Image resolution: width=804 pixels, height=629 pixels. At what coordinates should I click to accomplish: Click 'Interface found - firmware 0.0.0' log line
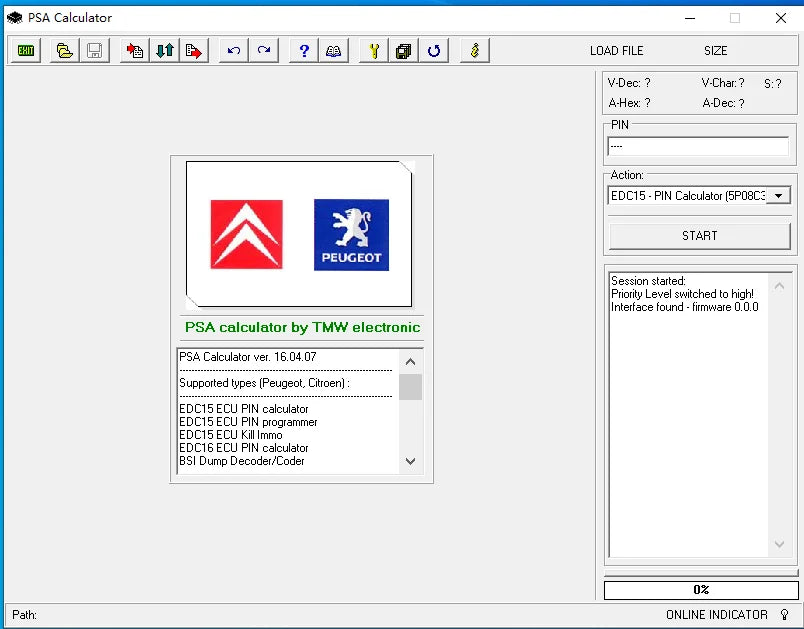coord(685,307)
